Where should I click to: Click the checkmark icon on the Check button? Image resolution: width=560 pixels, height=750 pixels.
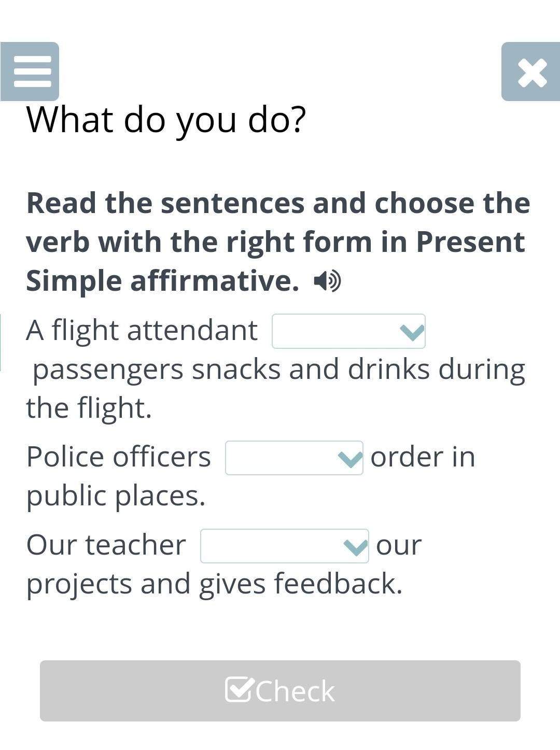click(x=240, y=690)
